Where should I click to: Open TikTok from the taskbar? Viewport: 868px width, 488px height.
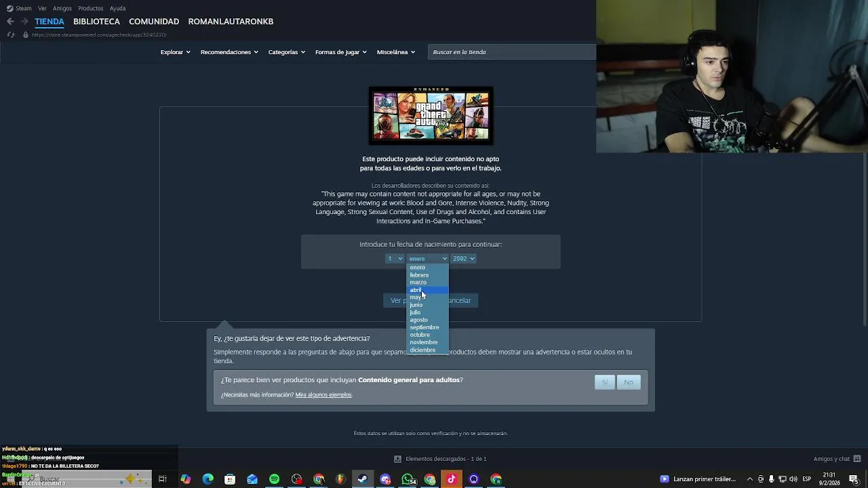tap(452, 479)
